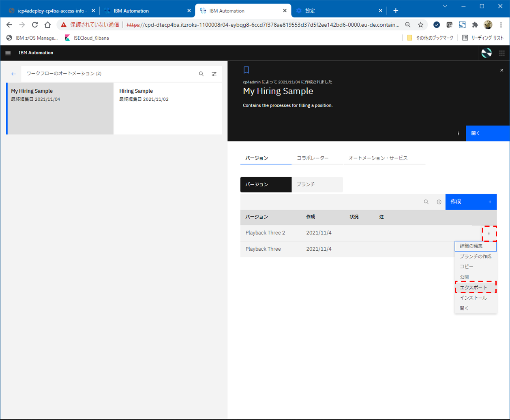Select the upper underlined バージョン tab
Image resolution: width=510 pixels, height=420 pixels.
click(x=266, y=158)
